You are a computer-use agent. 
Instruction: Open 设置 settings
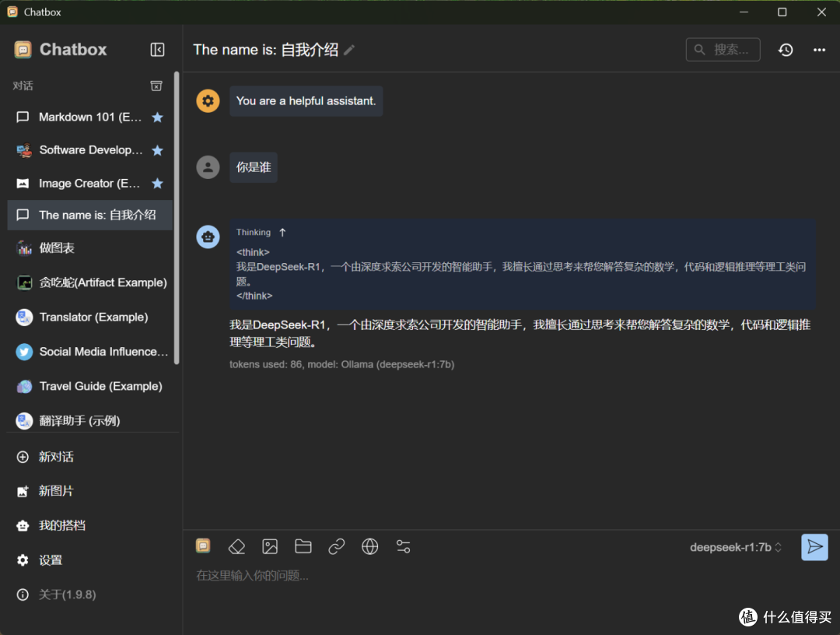[89, 560]
